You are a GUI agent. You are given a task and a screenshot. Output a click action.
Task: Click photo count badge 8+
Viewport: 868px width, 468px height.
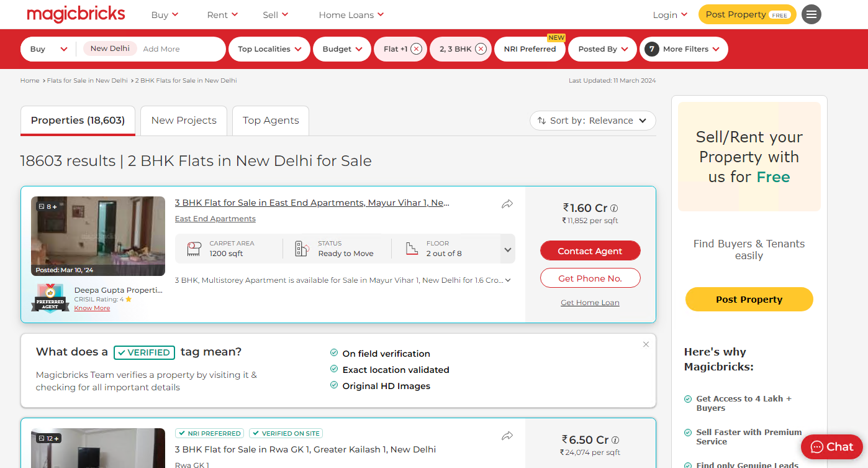pos(48,206)
